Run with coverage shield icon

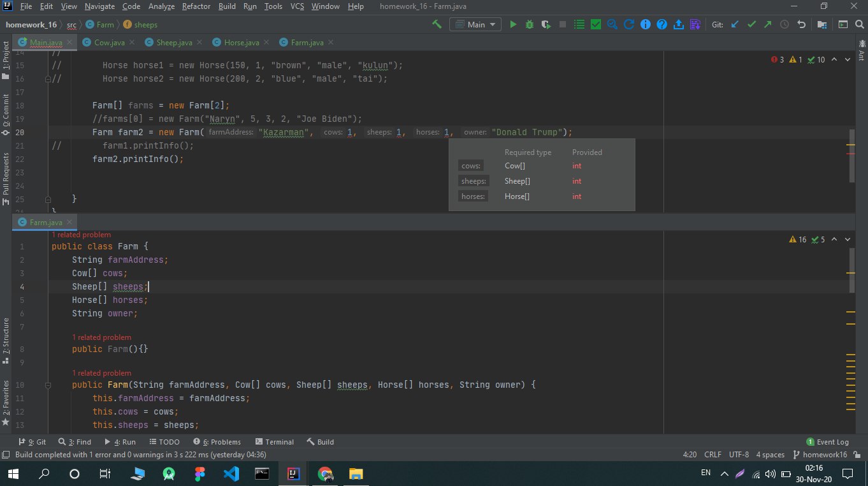pos(546,24)
